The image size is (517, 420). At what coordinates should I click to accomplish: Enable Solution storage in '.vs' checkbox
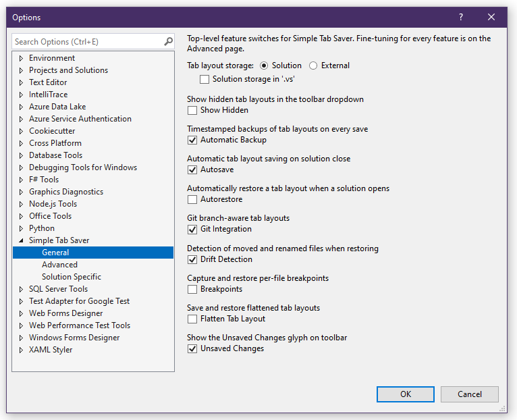(205, 79)
